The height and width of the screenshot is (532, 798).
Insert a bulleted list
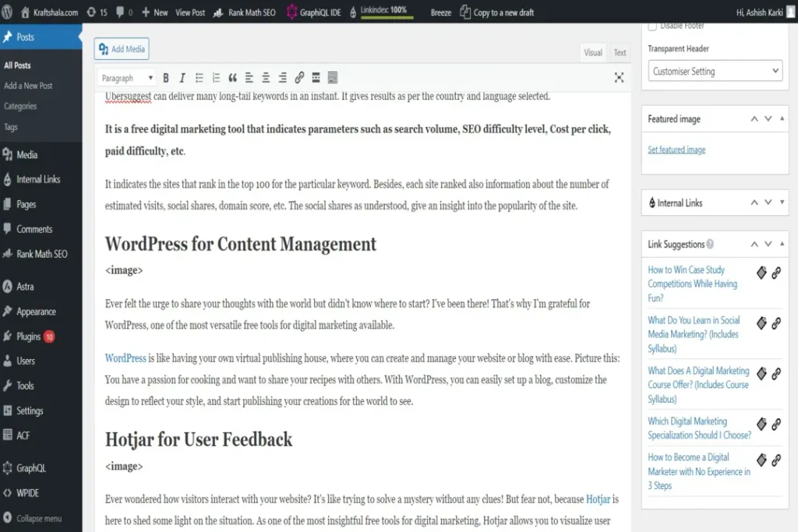click(x=199, y=78)
